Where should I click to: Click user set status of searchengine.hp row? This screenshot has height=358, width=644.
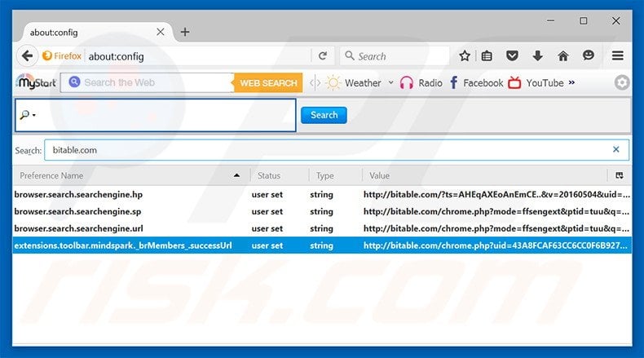[x=267, y=194]
